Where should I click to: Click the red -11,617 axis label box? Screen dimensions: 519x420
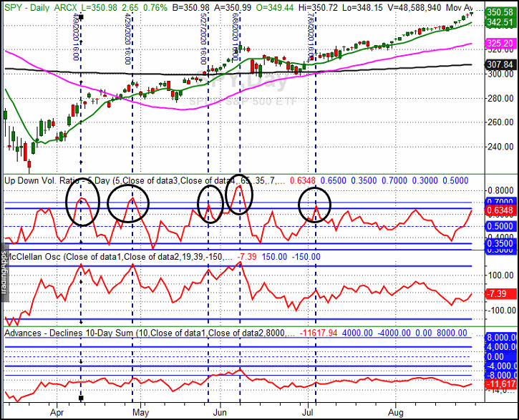coord(500,384)
